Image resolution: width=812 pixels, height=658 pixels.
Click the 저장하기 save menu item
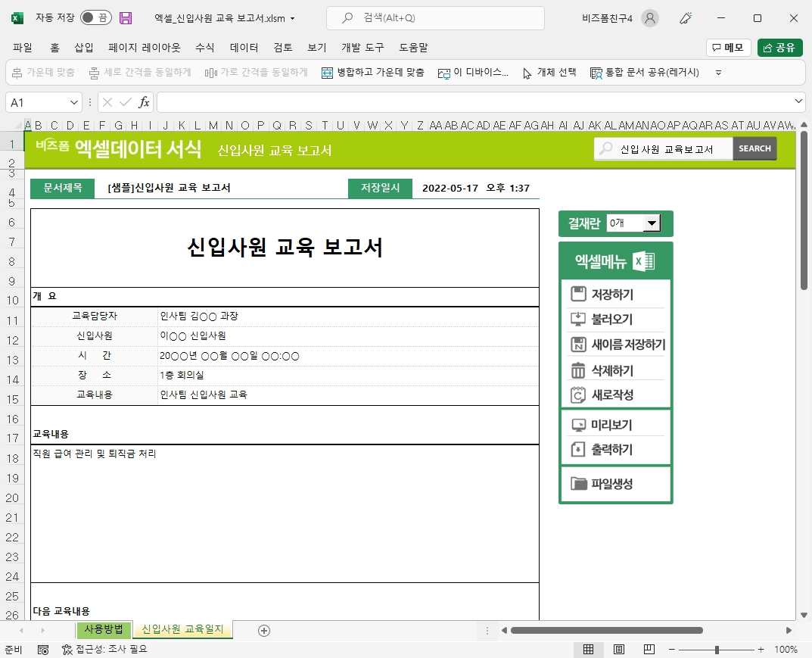[x=615, y=295]
